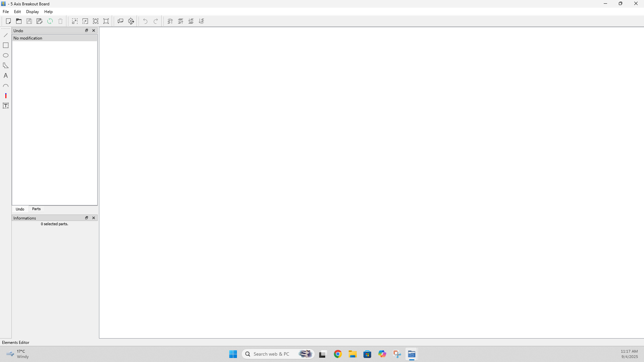The width and height of the screenshot is (644, 362).
Task: Open Google Chrome from the taskbar
Action: point(338,354)
